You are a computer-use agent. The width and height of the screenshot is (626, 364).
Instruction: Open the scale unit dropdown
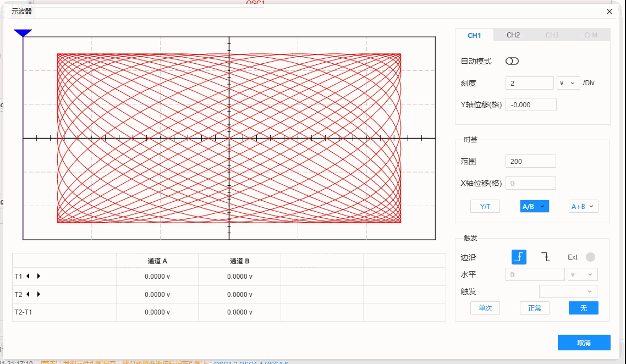568,83
